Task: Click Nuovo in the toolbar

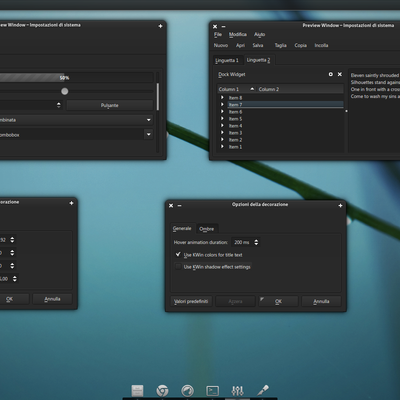Action: 221,45
